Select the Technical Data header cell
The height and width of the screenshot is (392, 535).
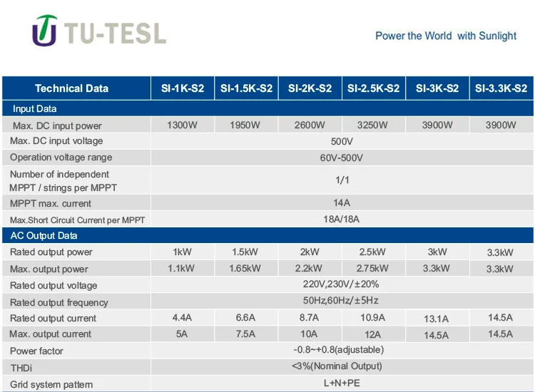pos(71,88)
